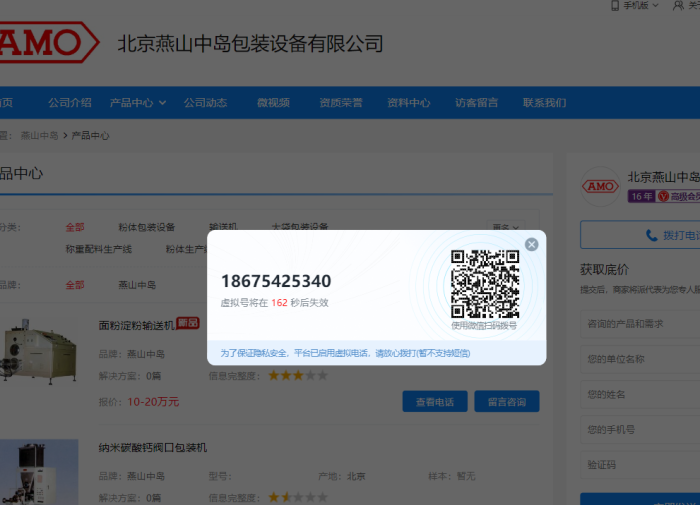The height and width of the screenshot is (505, 700).
Task: Click the 留言咨询 button
Action: click(x=507, y=401)
